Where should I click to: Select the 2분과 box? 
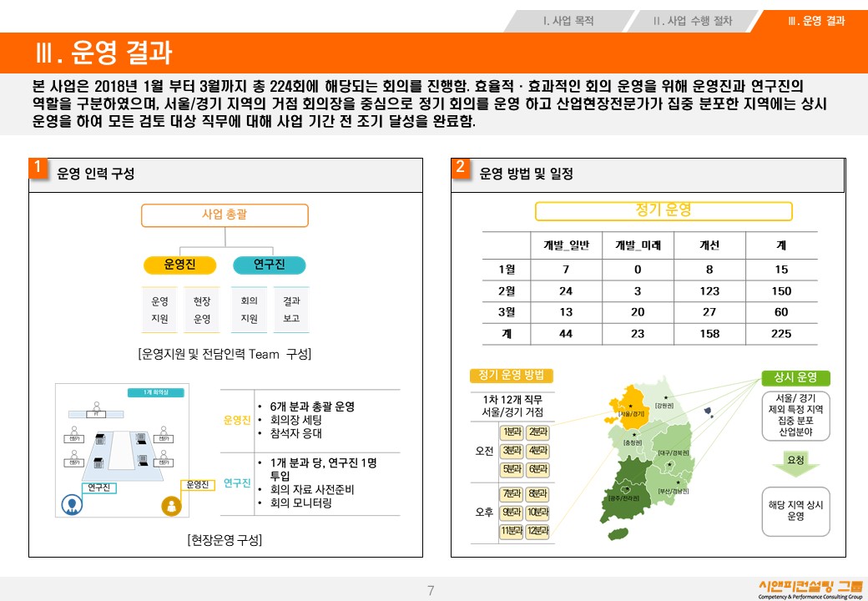point(537,432)
